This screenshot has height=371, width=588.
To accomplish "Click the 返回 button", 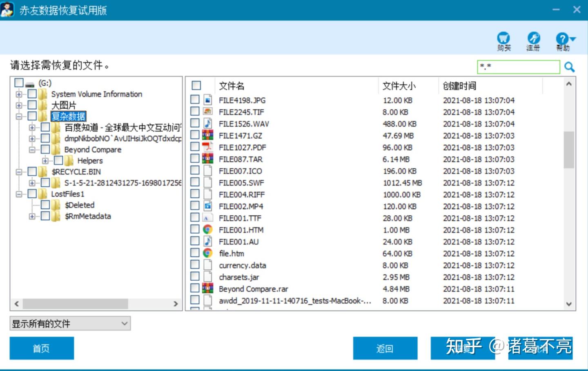I will [385, 348].
